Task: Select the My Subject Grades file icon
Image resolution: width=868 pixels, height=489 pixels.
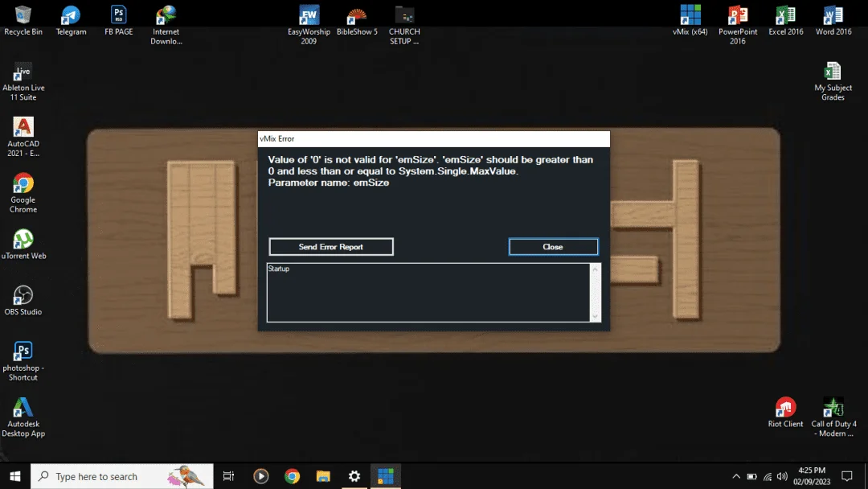Action: pyautogui.click(x=833, y=81)
